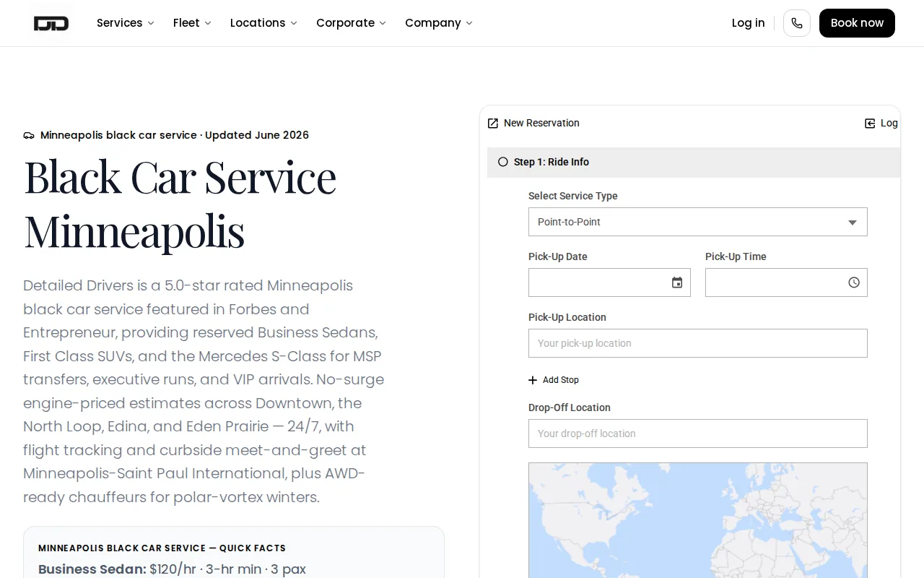The height and width of the screenshot is (578, 924).
Task: Click the Pick-Up Location input field
Action: point(698,343)
